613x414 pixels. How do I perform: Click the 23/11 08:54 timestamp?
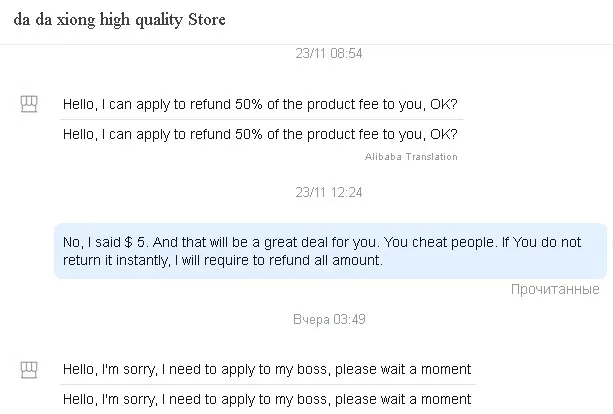click(x=329, y=53)
